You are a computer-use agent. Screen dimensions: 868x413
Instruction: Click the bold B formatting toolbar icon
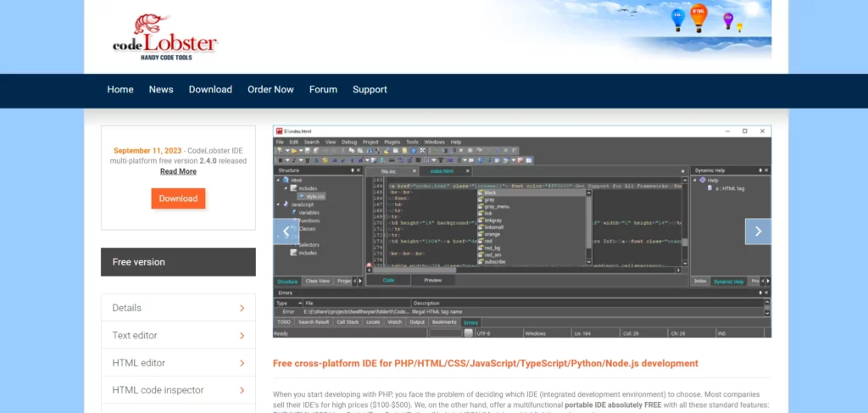(x=281, y=160)
